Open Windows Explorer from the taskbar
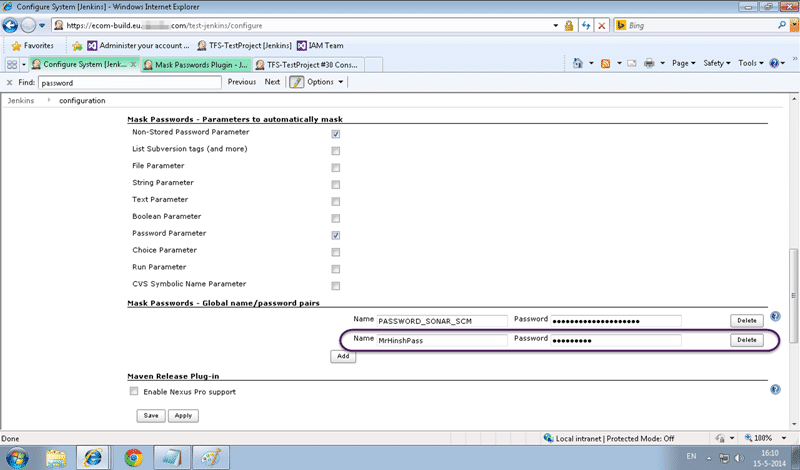This screenshot has height=470, width=800. [56, 458]
